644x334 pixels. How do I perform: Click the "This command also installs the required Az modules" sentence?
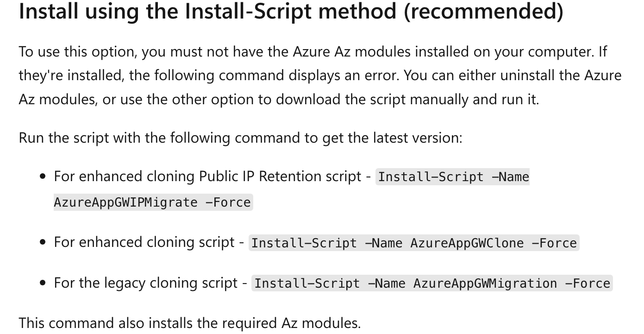point(189,323)
